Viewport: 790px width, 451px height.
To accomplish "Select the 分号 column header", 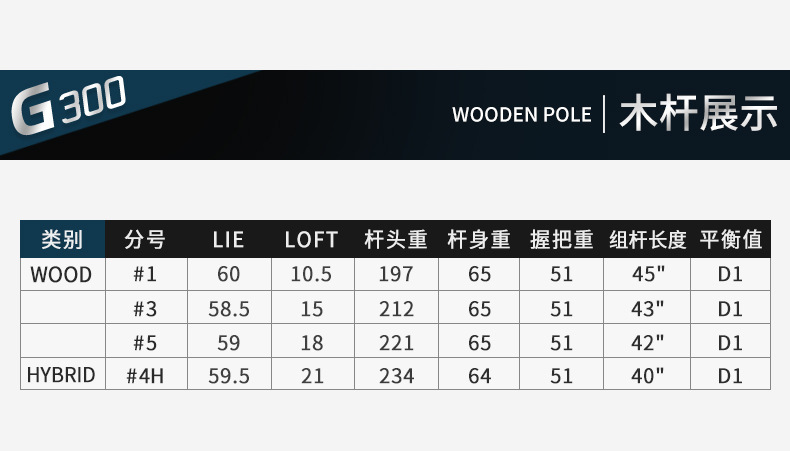I will pyautogui.click(x=145, y=240).
